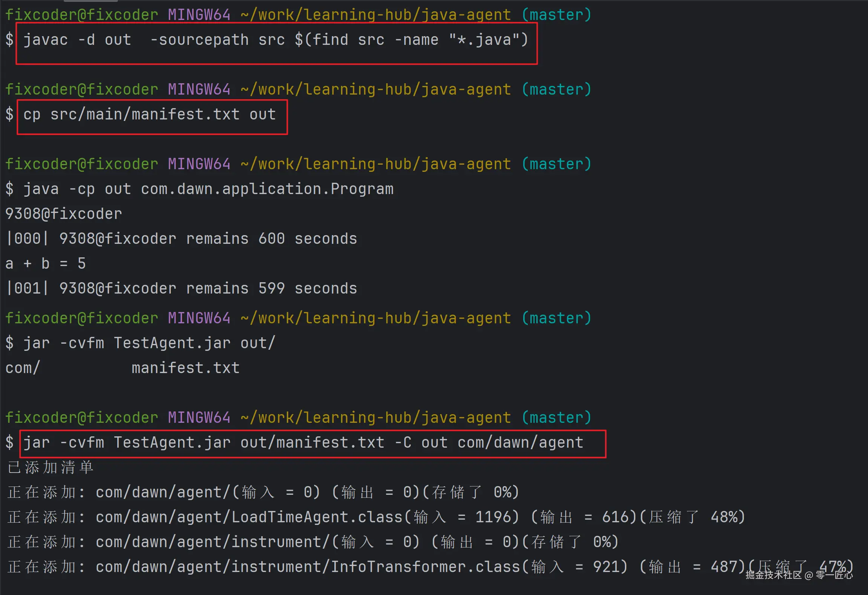Click the dollar sign before the cp command
The height and width of the screenshot is (595, 868).
pyautogui.click(x=9, y=115)
